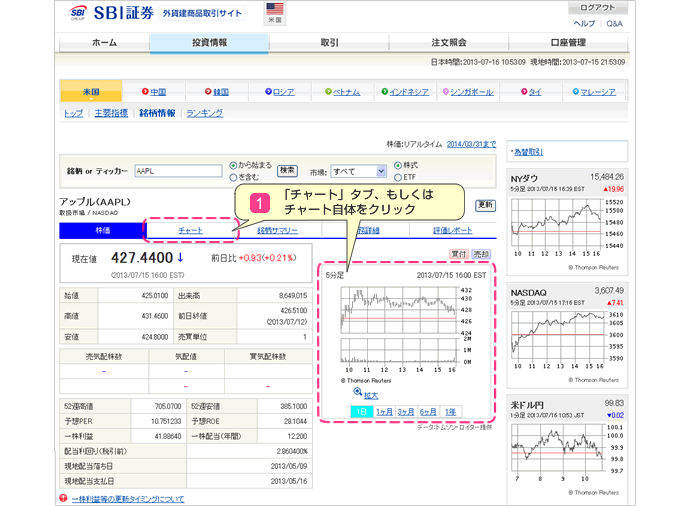Open the 為替取引 link
The height and width of the screenshot is (506, 690).
[528, 152]
